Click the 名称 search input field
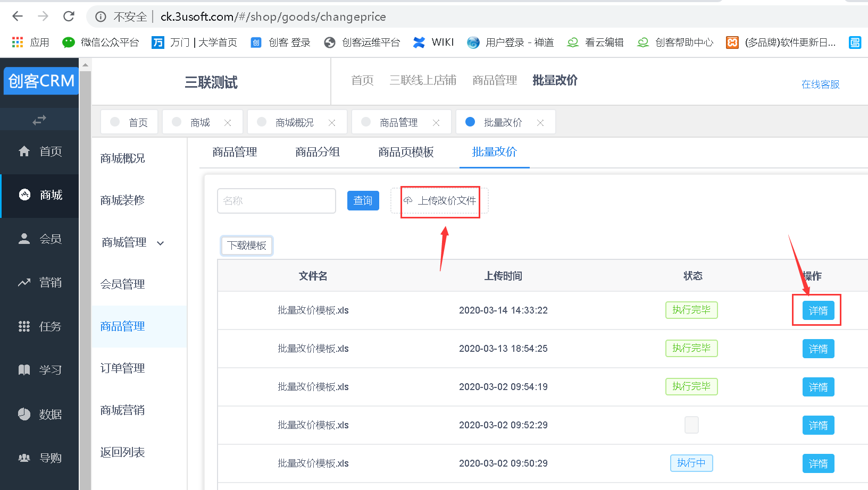This screenshot has height=490, width=868. 277,201
